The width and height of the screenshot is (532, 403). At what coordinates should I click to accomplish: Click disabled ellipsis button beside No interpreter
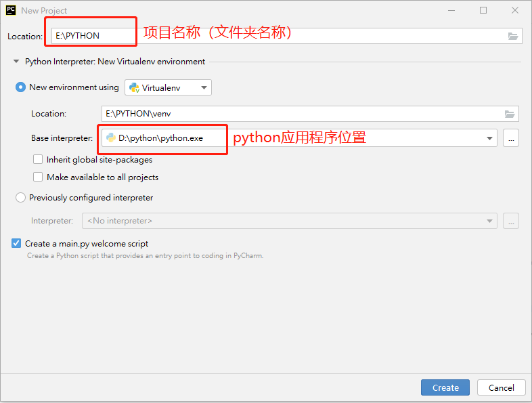click(x=511, y=221)
